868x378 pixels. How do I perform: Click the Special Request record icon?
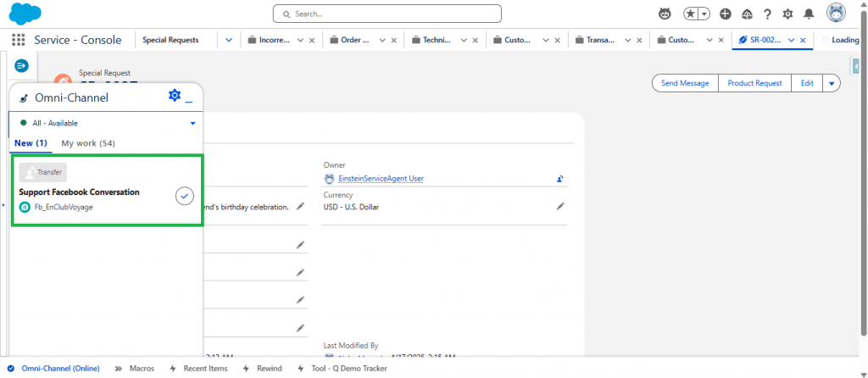click(x=63, y=82)
